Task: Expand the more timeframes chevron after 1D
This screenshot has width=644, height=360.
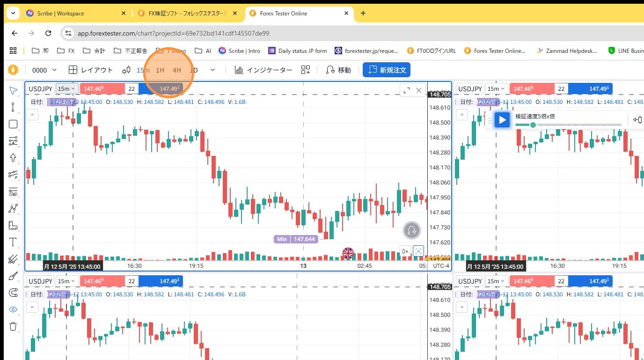Action: 212,70
